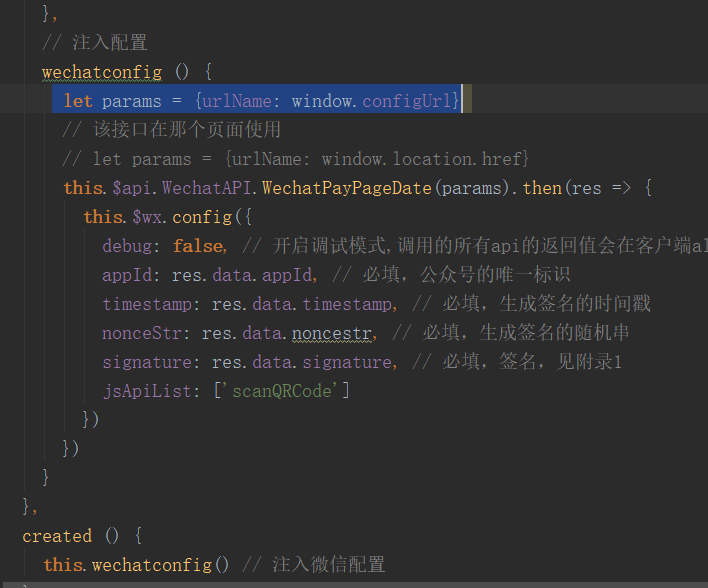708x588 pixels.
Task: Click the comment '必填，生成签名的时间戳'
Action: (x=546, y=303)
